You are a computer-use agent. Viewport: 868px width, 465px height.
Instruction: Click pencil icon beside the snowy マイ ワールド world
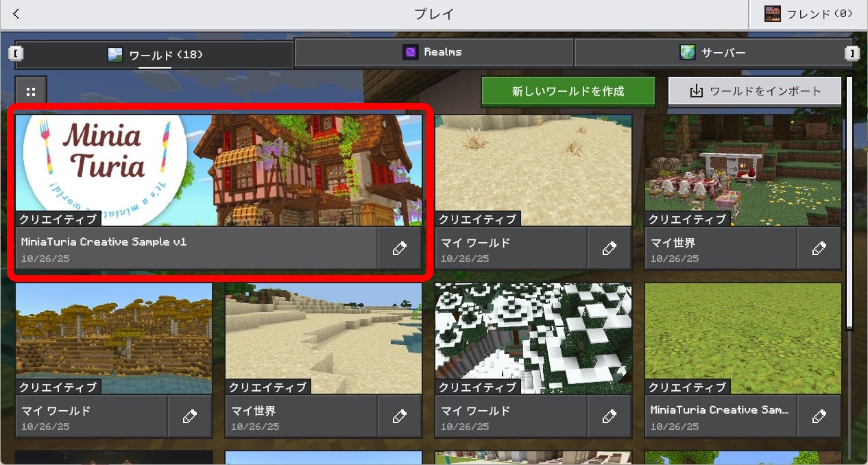[x=610, y=416]
